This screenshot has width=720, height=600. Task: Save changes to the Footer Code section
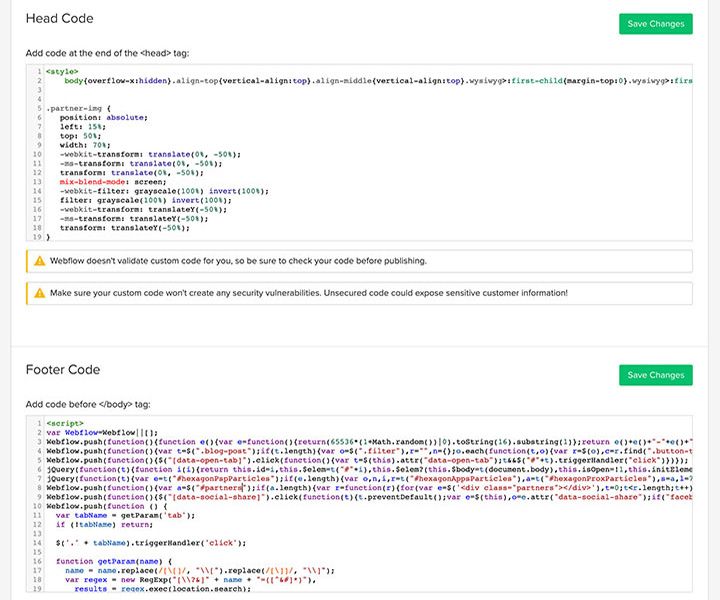[x=655, y=375]
